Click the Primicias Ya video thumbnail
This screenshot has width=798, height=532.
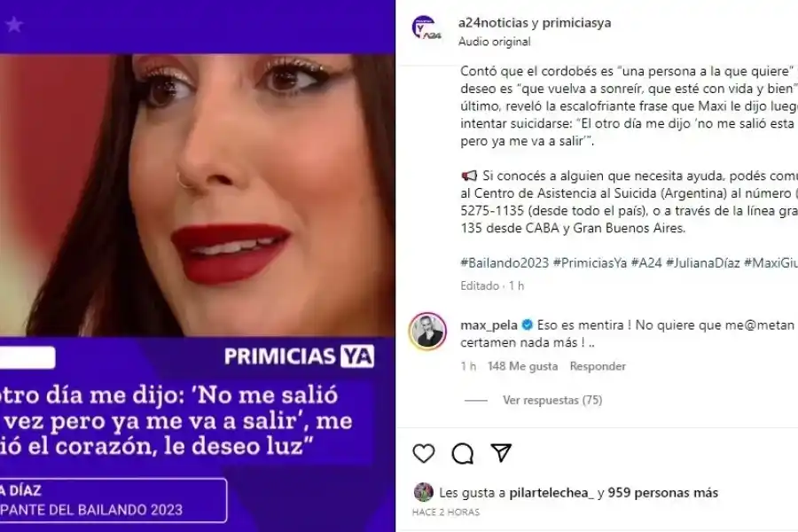click(x=198, y=266)
